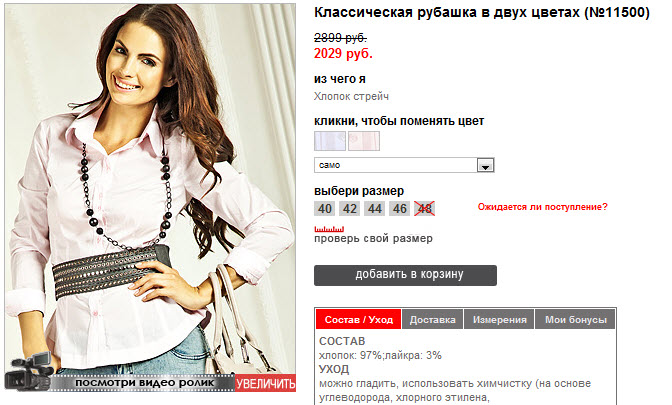Viewport: 672px width, 405px height.
Task: Click the video camera icon
Action: 29,371
